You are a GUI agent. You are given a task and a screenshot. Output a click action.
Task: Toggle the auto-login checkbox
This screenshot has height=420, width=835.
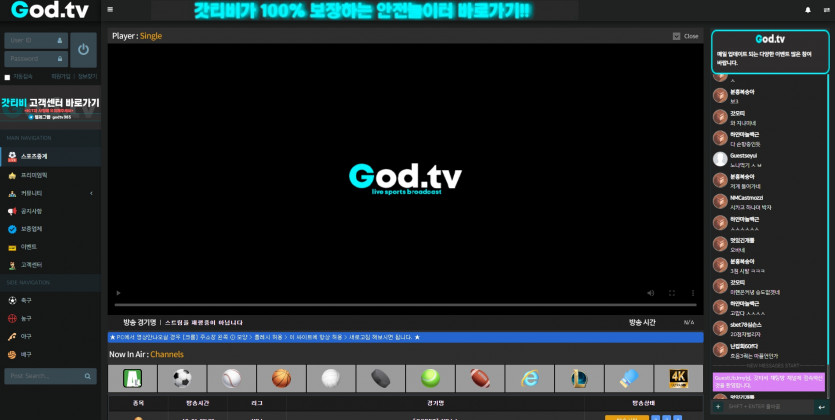coord(7,77)
